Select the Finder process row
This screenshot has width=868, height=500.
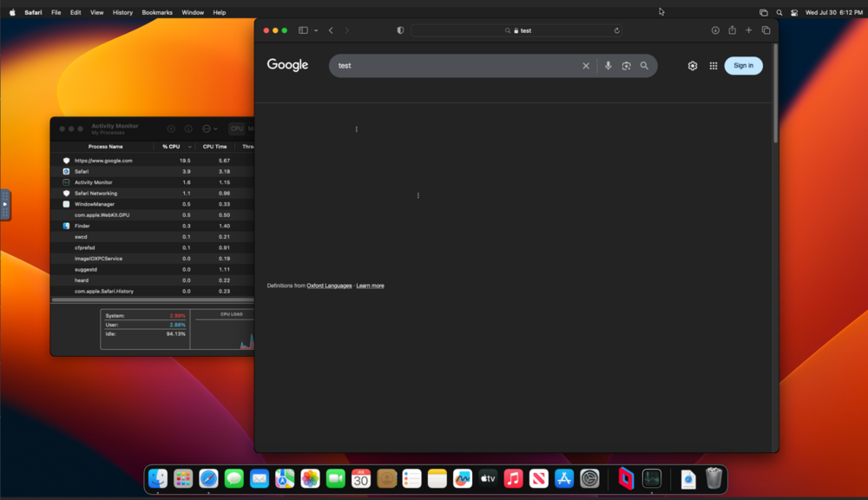152,226
